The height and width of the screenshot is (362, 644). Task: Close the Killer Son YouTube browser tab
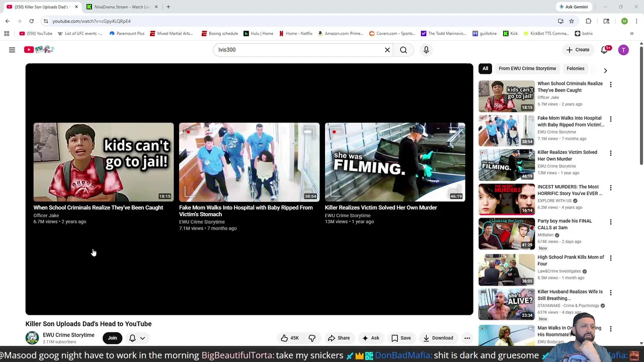pyautogui.click(x=76, y=7)
